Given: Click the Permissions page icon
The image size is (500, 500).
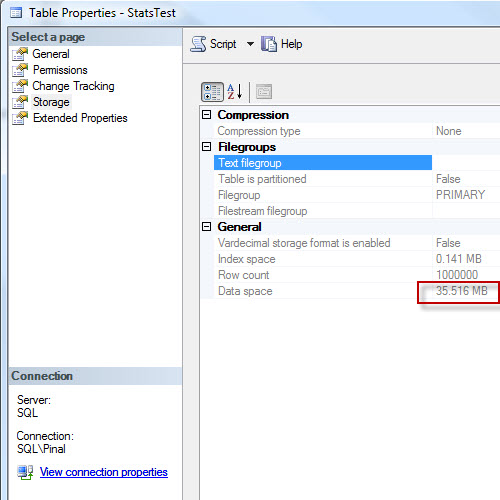Looking at the screenshot, I should [x=20, y=70].
